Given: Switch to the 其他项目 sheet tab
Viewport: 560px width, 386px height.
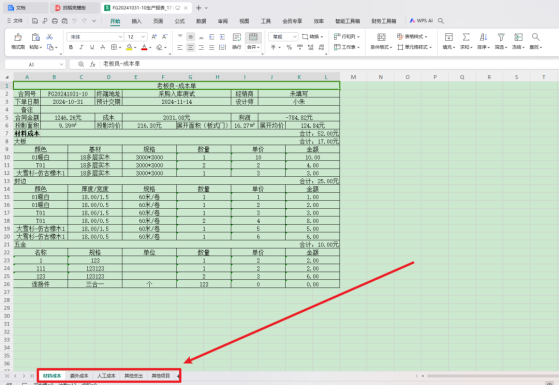Looking at the screenshot, I should pos(161,376).
